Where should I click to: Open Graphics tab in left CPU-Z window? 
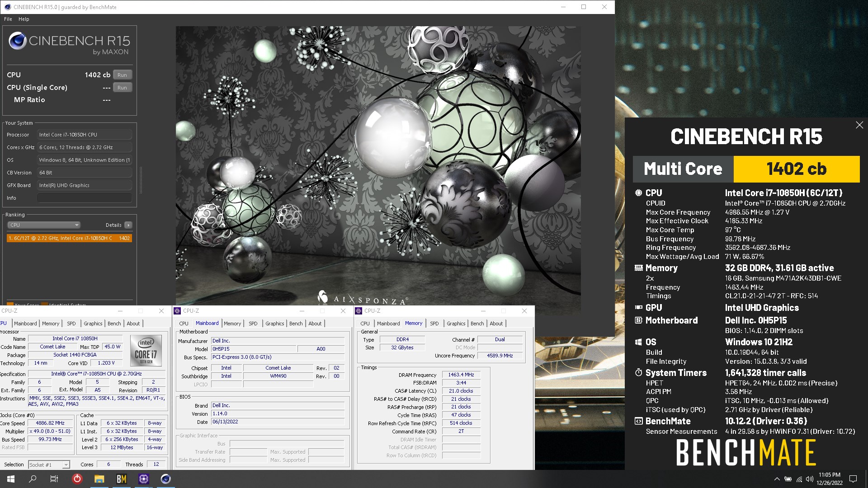pyautogui.click(x=93, y=324)
